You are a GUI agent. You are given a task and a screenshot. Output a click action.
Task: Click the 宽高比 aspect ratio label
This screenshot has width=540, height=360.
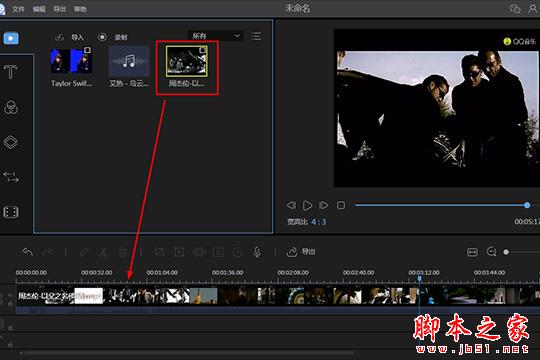click(297, 222)
